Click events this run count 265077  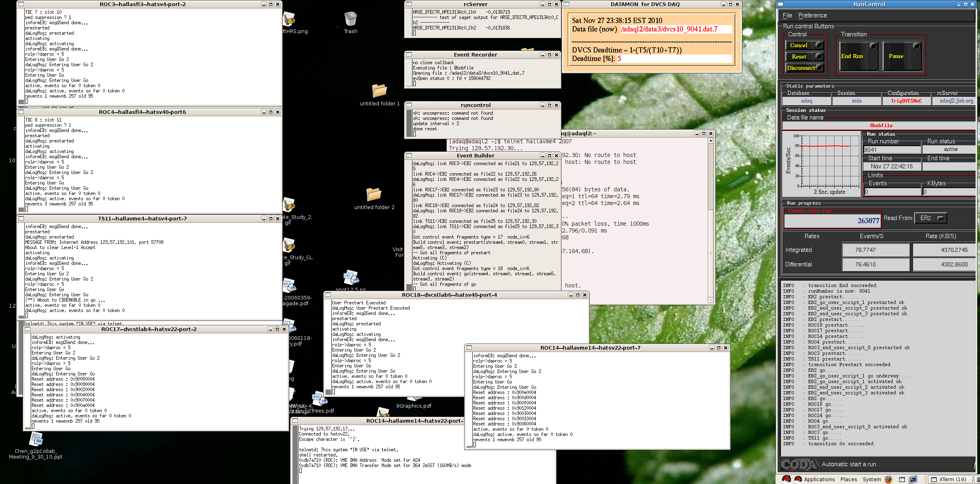tap(832, 221)
